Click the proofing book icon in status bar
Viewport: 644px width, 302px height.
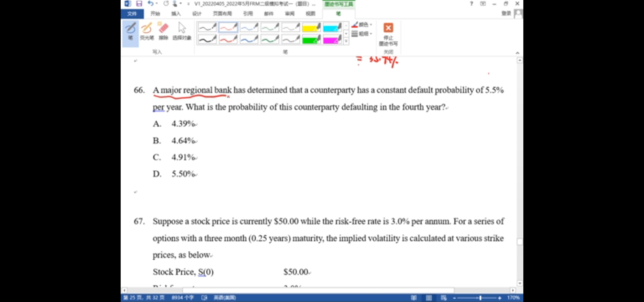click(204, 298)
